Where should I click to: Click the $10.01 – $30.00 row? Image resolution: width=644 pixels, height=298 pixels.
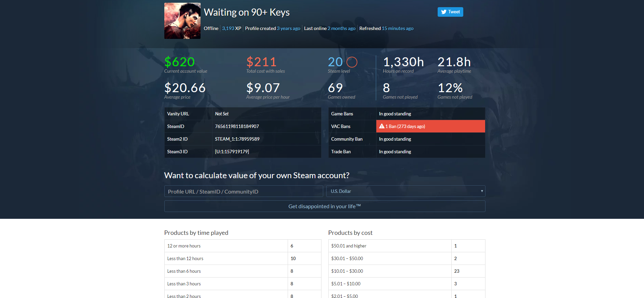click(x=407, y=271)
